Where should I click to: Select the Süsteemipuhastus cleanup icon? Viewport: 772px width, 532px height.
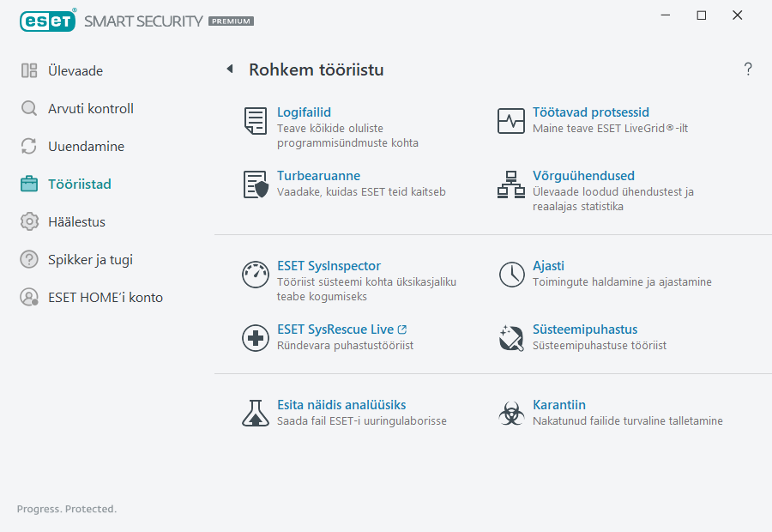coord(511,338)
